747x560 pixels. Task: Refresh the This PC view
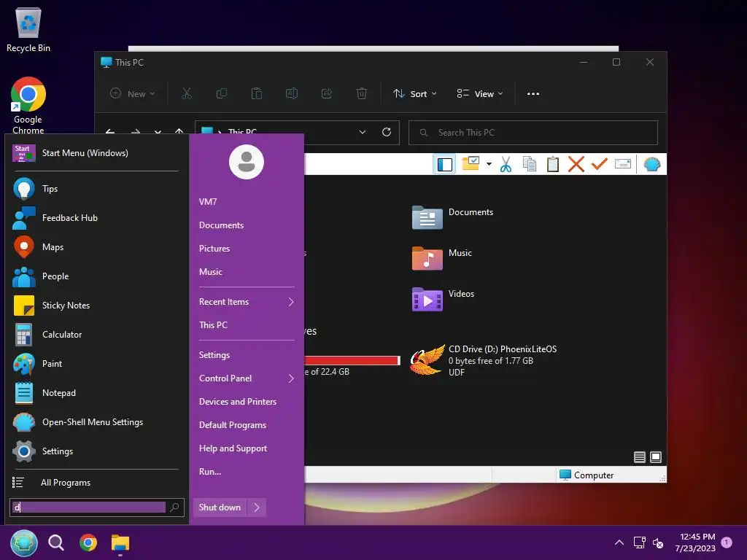(x=387, y=133)
